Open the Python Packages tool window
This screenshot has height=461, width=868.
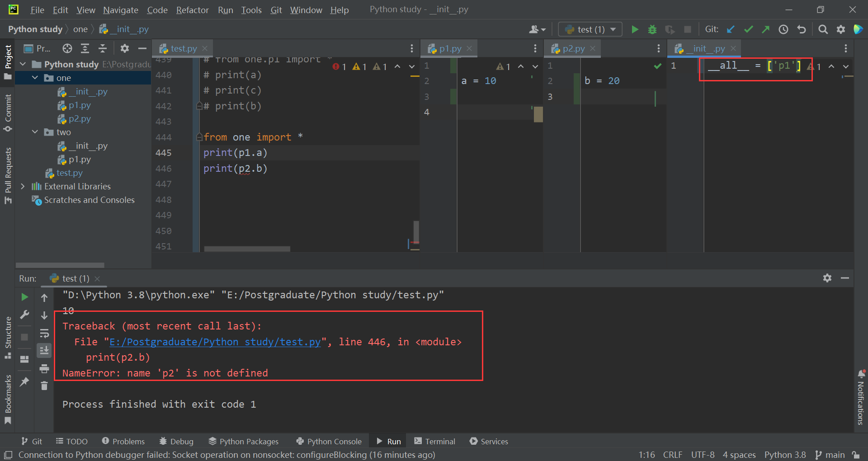point(243,441)
